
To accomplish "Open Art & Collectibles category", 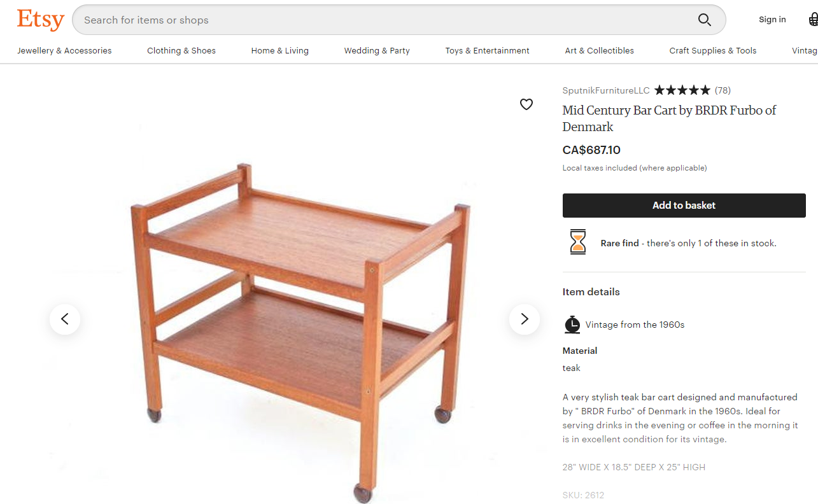I will click(600, 51).
